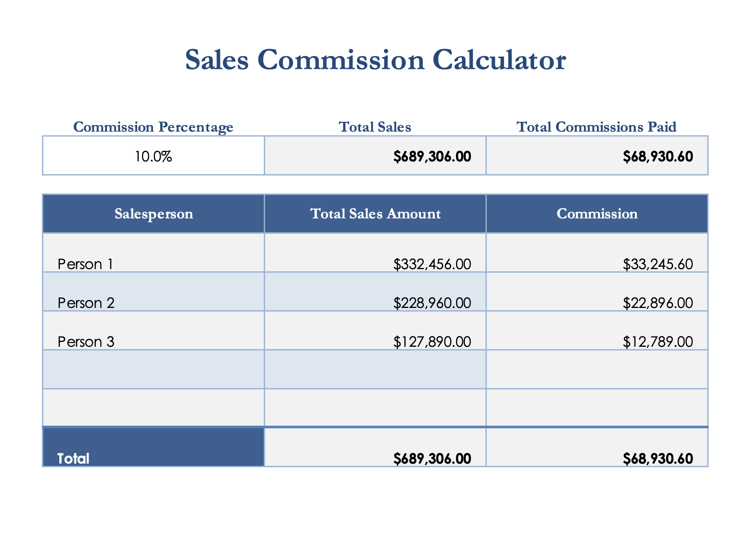The height and width of the screenshot is (558, 756).
Task: Select the 10.0% commission percentage cell
Action: coord(153,156)
